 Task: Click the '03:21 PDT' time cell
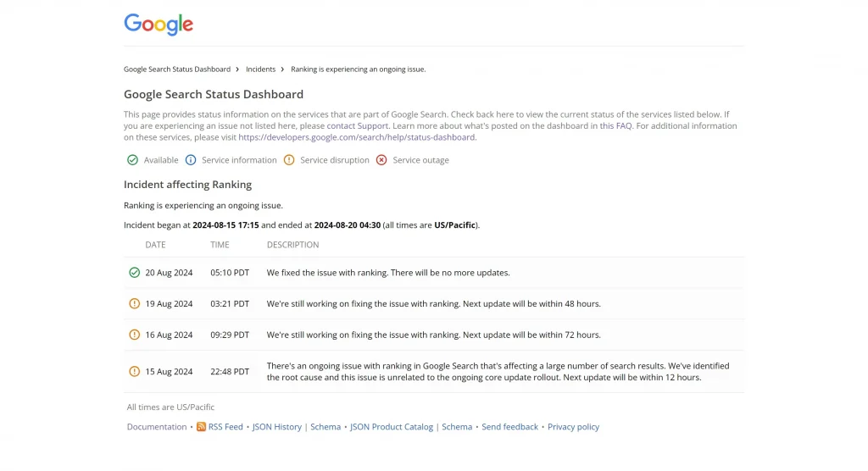point(230,303)
